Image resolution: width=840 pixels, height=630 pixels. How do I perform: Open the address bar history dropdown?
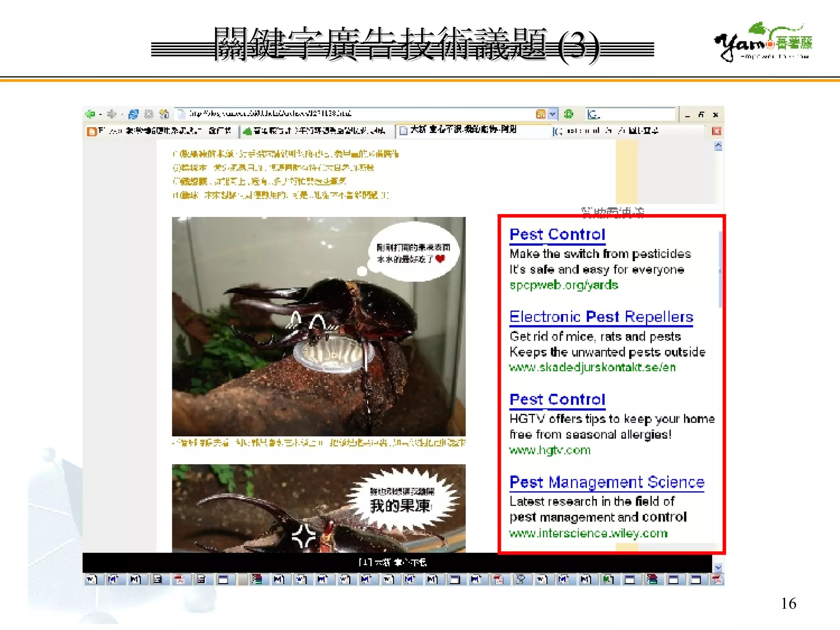552,114
